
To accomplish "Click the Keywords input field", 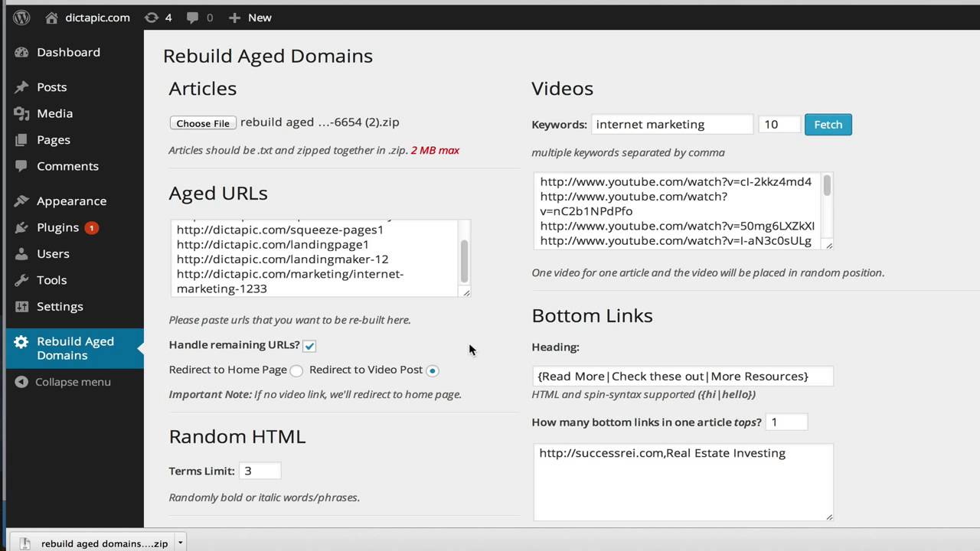I will (672, 125).
